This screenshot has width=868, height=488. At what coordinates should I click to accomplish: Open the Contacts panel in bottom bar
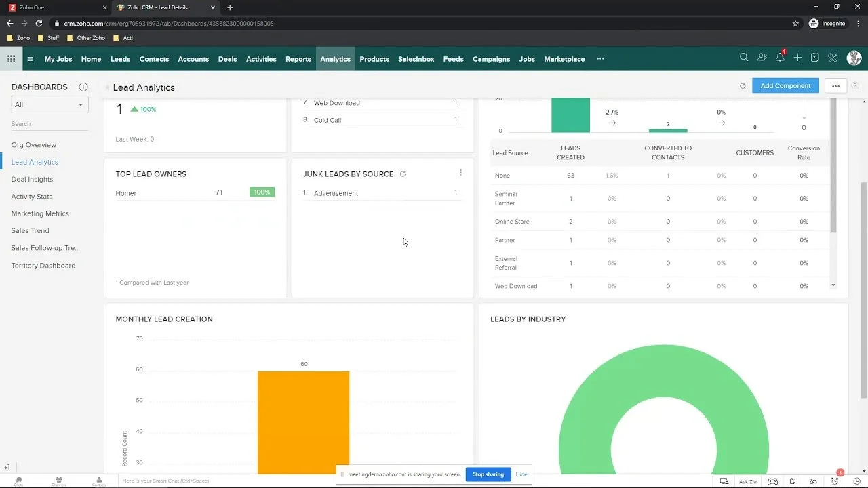[99, 481]
